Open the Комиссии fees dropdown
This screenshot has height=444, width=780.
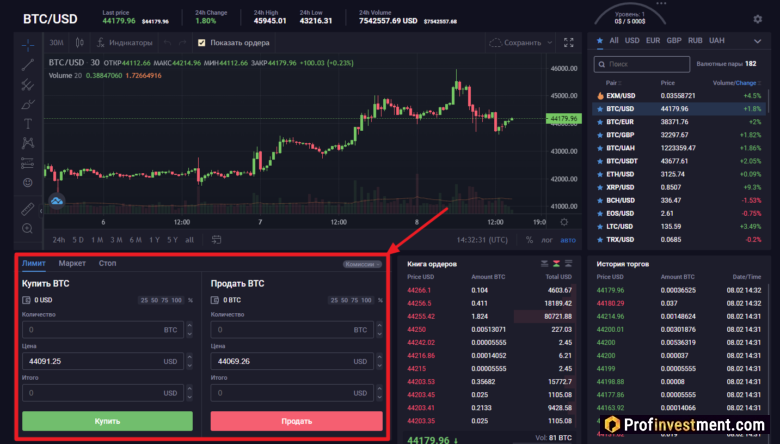point(362,264)
